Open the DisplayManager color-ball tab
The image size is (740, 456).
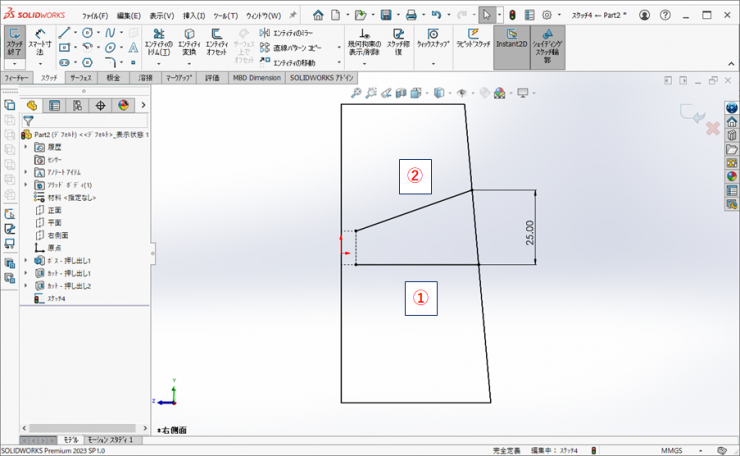click(x=123, y=105)
